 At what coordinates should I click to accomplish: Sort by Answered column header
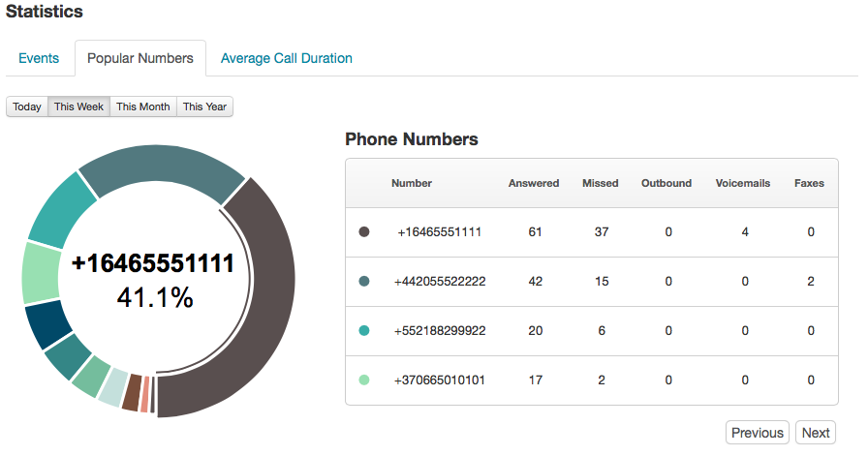(534, 183)
